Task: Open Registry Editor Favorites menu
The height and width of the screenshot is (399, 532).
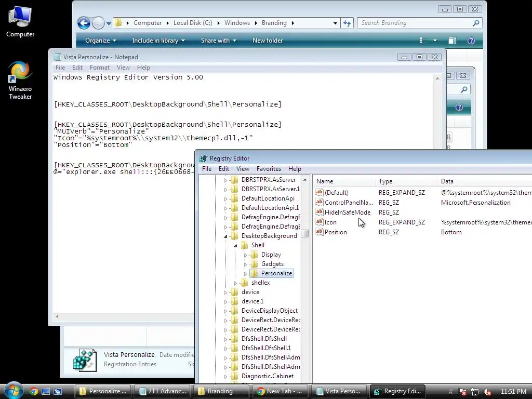Action: click(269, 169)
